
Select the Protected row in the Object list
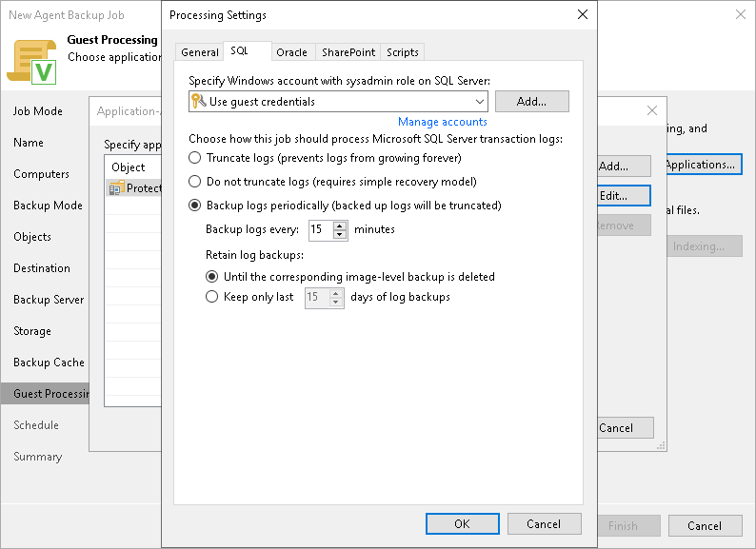pyautogui.click(x=133, y=188)
